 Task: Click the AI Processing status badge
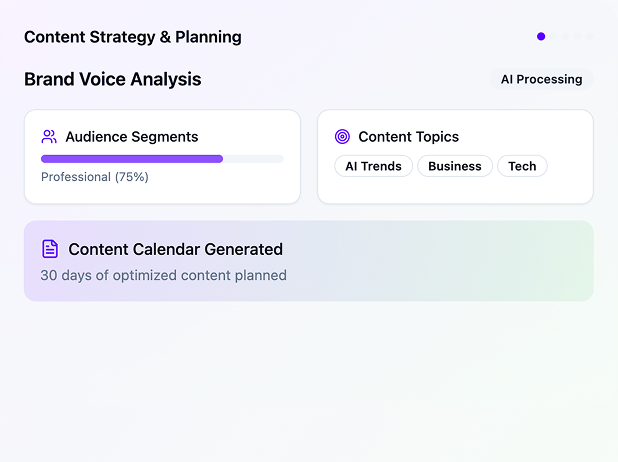[541, 79]
